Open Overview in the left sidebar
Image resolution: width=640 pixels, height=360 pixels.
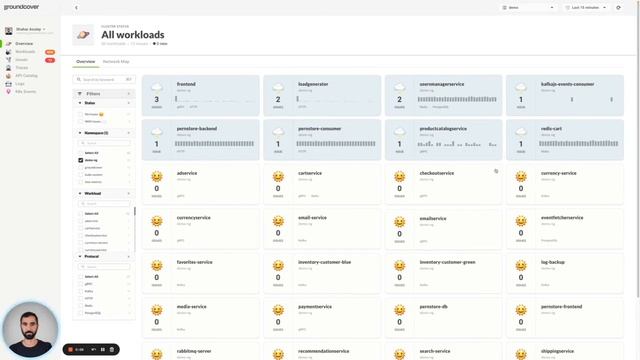point(24,44)
